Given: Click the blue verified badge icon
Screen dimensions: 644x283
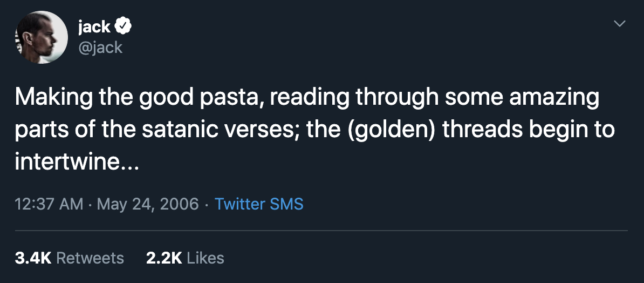Looking at the screenshot, I should point(123,27).
